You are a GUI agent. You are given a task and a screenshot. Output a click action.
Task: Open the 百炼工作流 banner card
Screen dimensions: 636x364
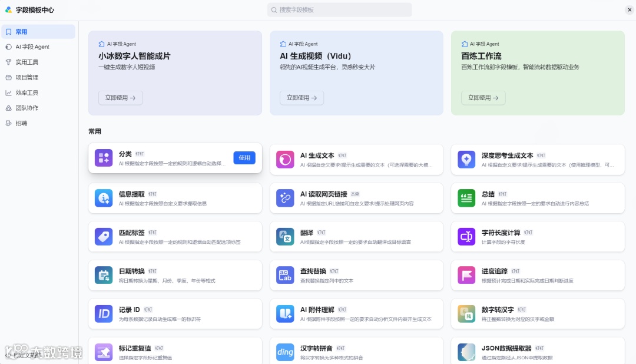[x=538, y=73]
